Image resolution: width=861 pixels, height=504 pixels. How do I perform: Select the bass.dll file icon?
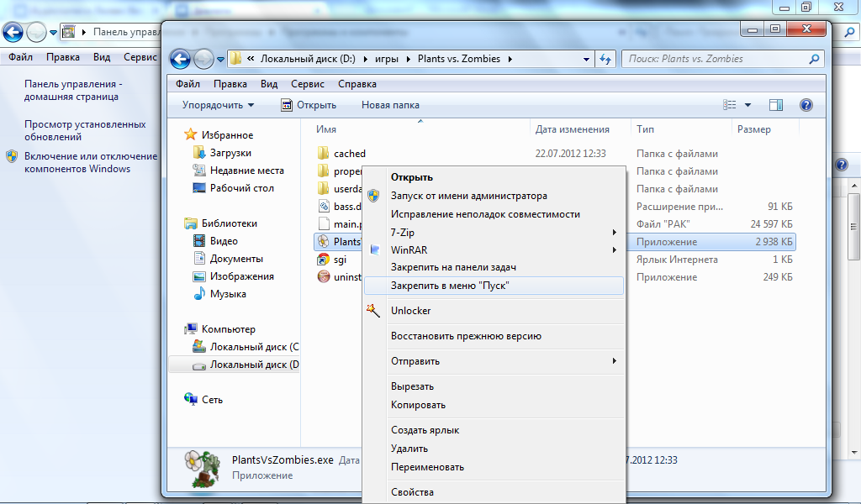pos(324,206)
